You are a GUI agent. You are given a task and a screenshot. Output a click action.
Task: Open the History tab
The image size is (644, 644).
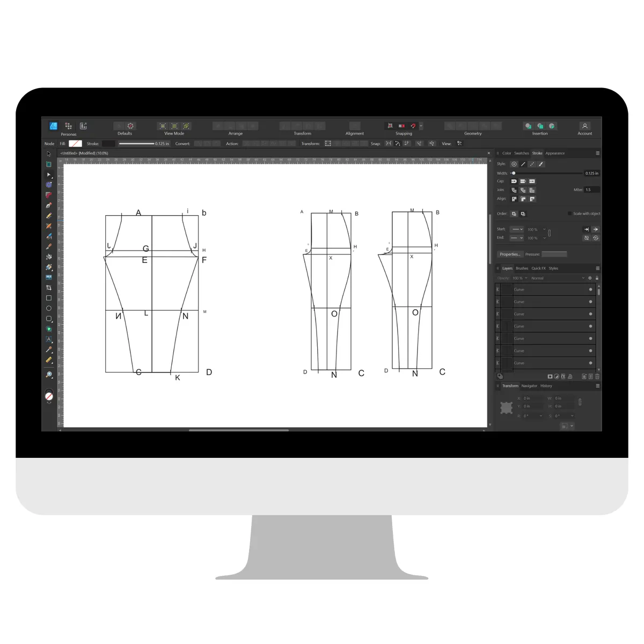click(546, 386)
